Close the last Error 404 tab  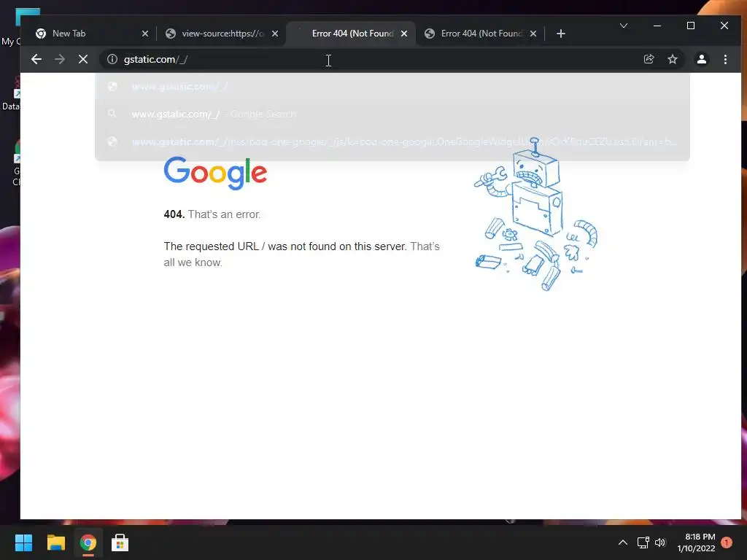coord(533,34)
